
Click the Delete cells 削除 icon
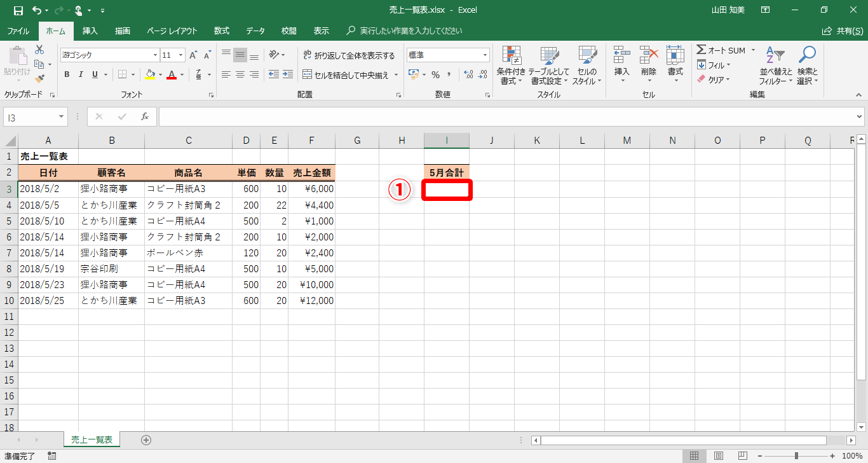(649, 56)
